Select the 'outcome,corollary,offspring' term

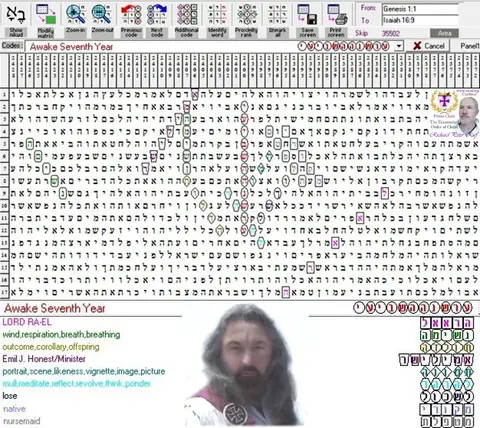click(x=51, y=347)
